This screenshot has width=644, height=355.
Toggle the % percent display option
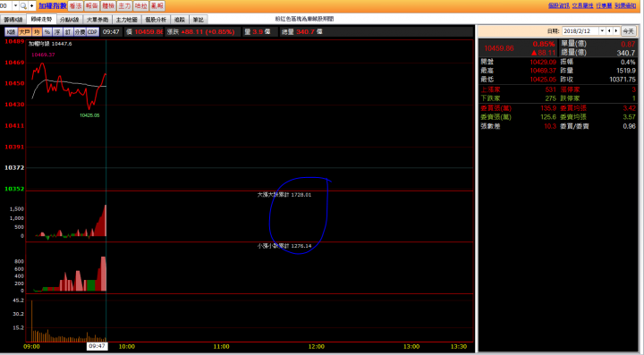[47, 32]
